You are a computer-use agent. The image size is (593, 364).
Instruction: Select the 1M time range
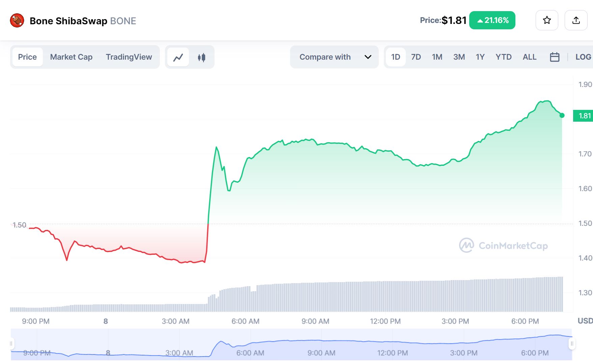click(x=437, y=57)
